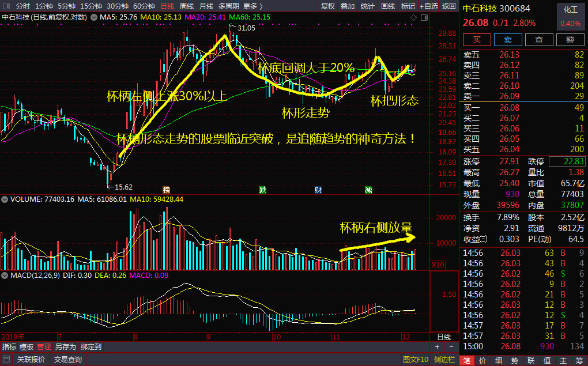Click the red 买 buy button
Viewport: 588px width, 366px height.
(x=477, y=40)
